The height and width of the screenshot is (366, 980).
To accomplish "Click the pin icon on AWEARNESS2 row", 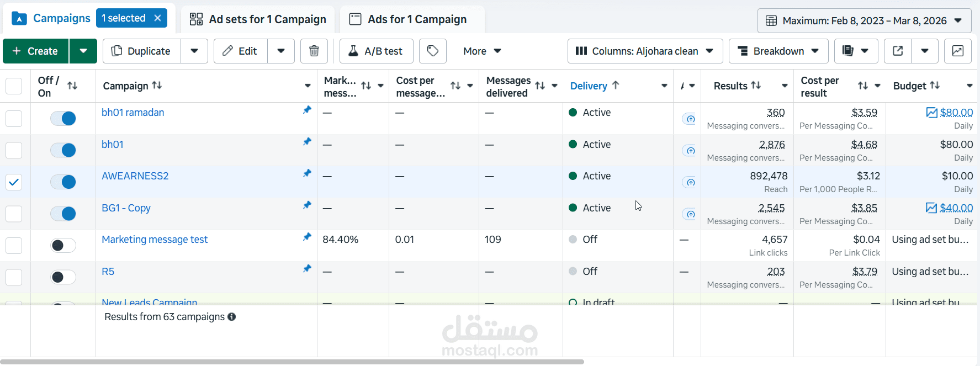I will (x=307, y=173).
